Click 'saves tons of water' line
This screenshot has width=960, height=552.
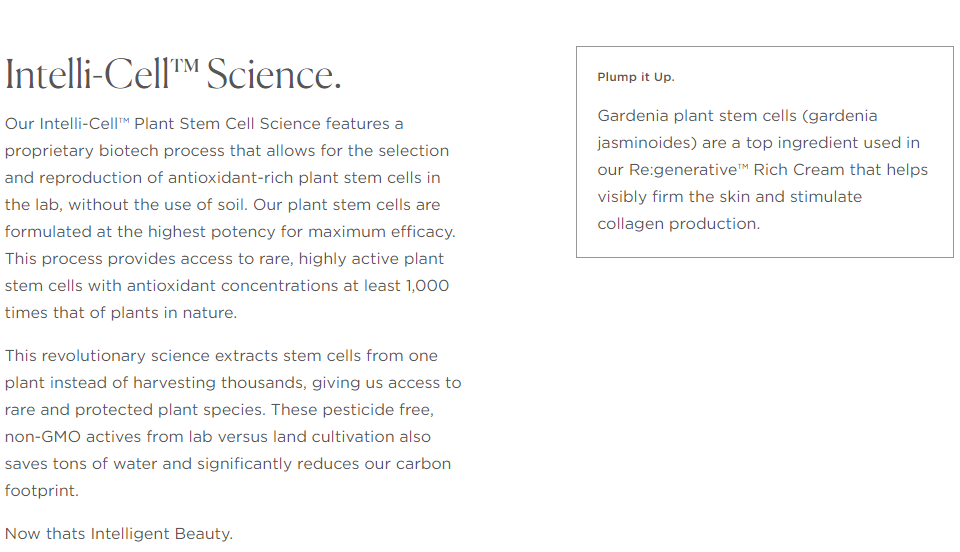click(x=228, y=463)
